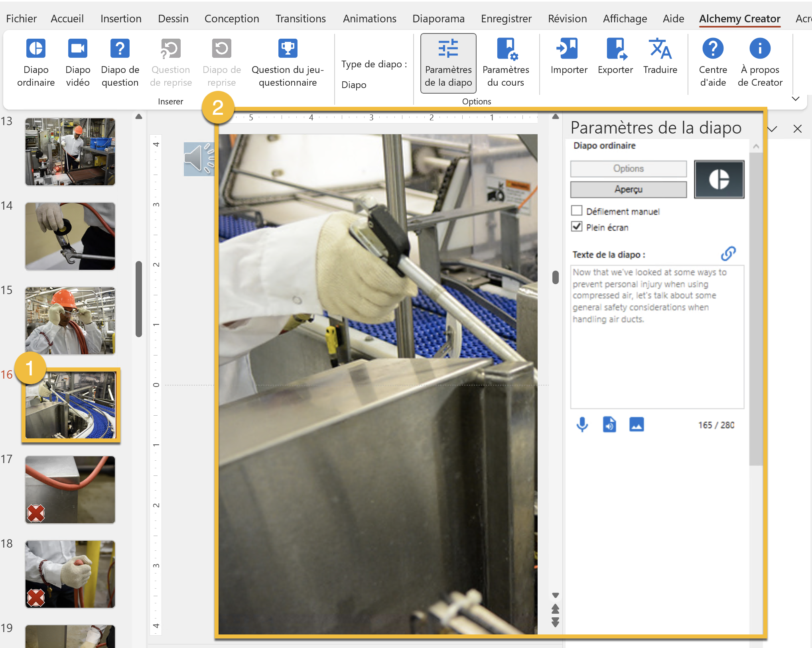The width and height of the screenshot is (812, 648).
Task: Switch to the Dessin tab
Action: (x=173, y=19)
